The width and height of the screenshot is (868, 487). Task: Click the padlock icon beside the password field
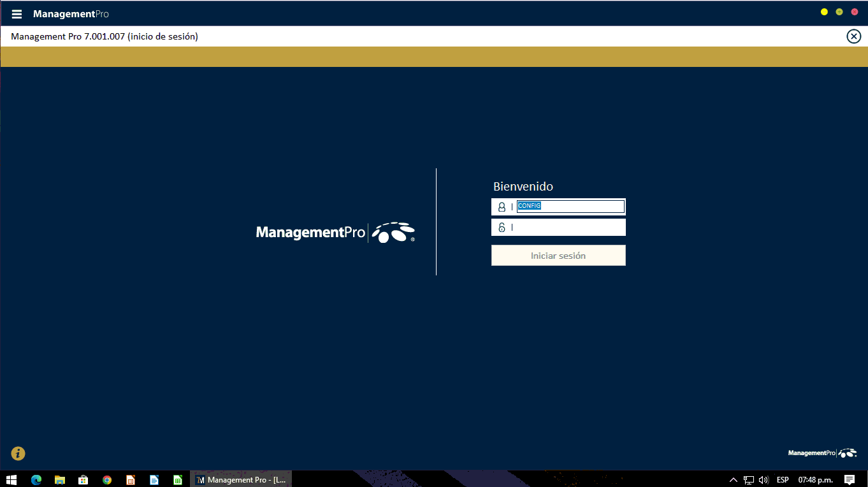point(502,228)
